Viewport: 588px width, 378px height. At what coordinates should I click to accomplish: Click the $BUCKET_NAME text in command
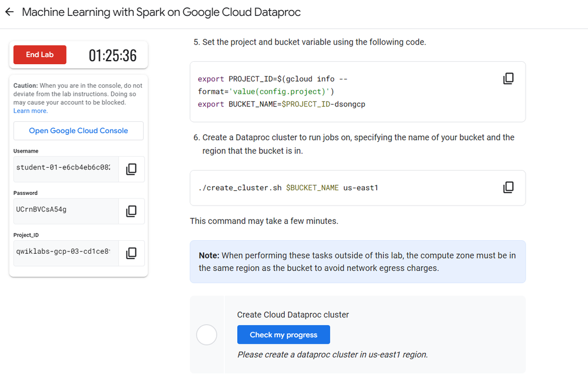pos(312,187)
